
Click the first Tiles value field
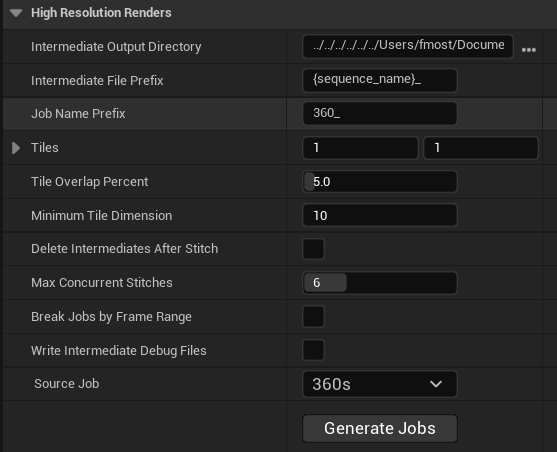coord(360,148)
